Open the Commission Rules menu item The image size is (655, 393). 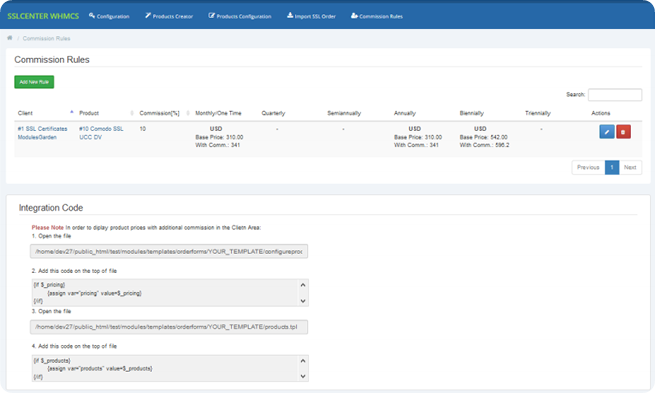pos(377,16)
